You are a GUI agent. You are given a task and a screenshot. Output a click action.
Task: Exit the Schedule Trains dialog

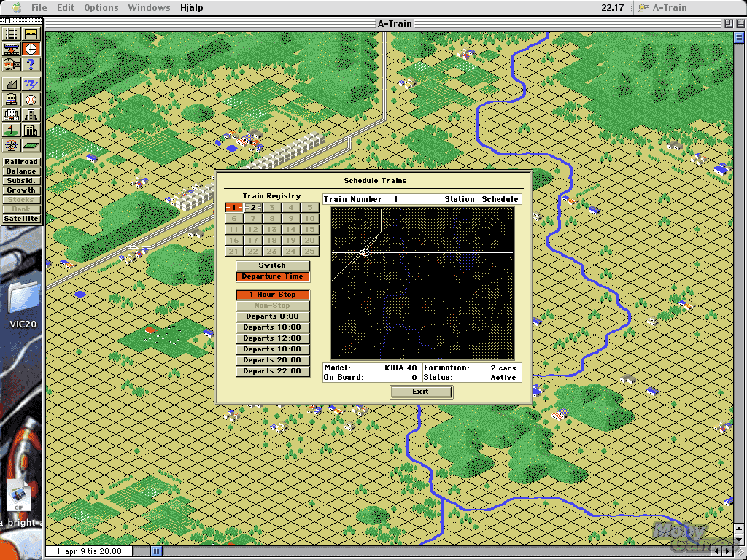421,392
